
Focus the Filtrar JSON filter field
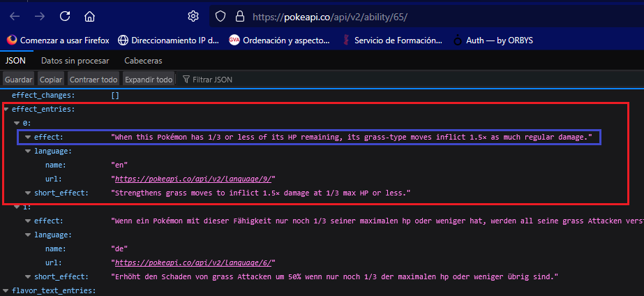411,80
